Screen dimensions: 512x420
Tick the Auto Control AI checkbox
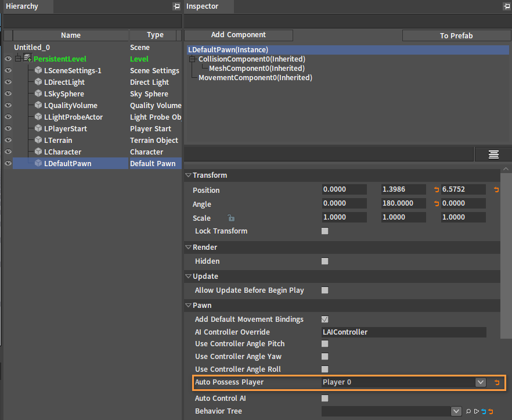click(x=324, y=399)
